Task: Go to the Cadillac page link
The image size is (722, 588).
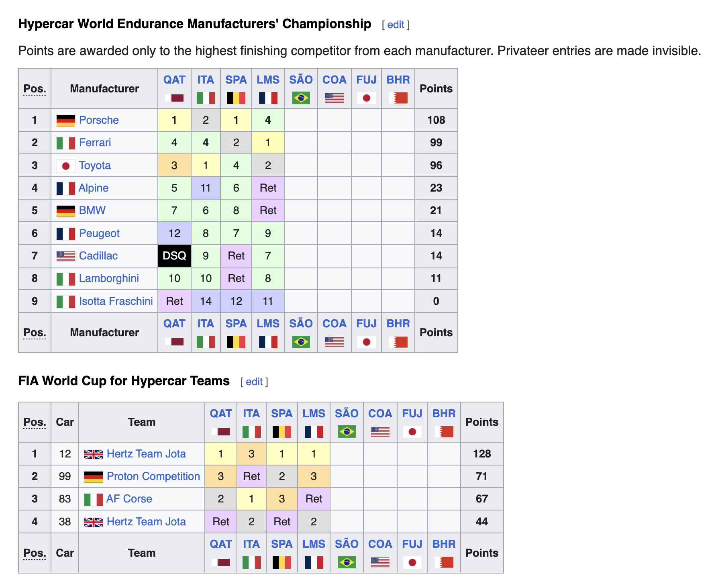Action: [98, 256]
